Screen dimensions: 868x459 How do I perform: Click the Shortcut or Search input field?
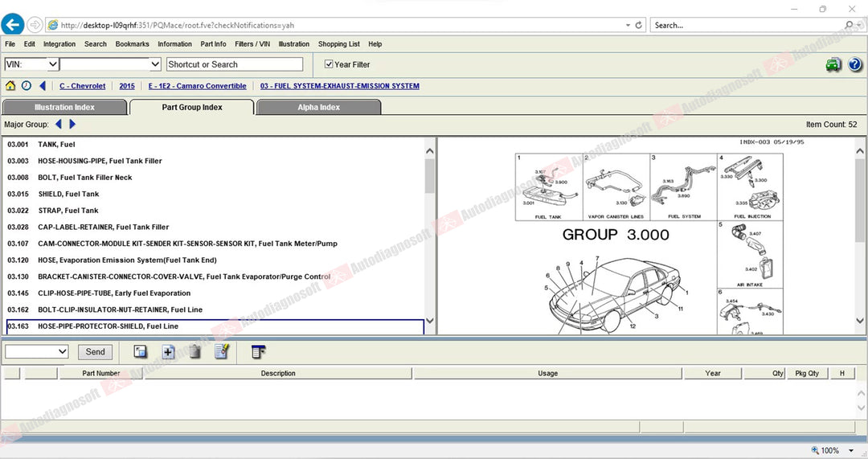click(235, 64)
